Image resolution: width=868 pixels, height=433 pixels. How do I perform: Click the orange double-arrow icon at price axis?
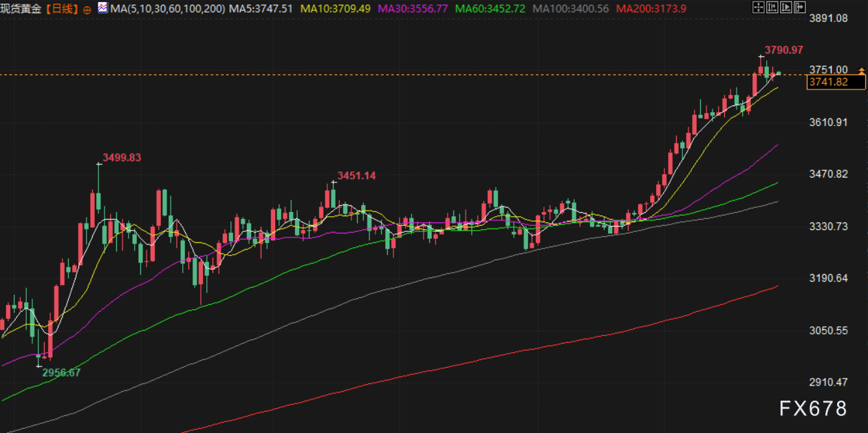pos(861,71)
